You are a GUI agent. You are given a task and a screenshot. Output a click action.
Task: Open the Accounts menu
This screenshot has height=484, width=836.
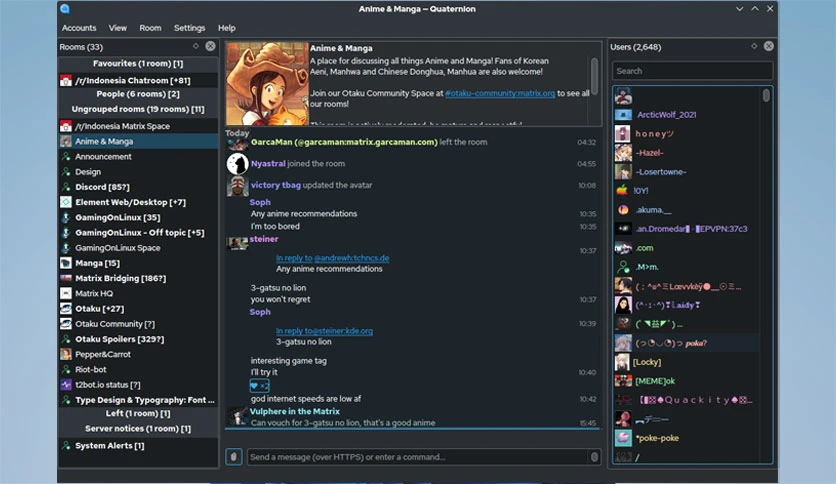click(x=79, y=28)
